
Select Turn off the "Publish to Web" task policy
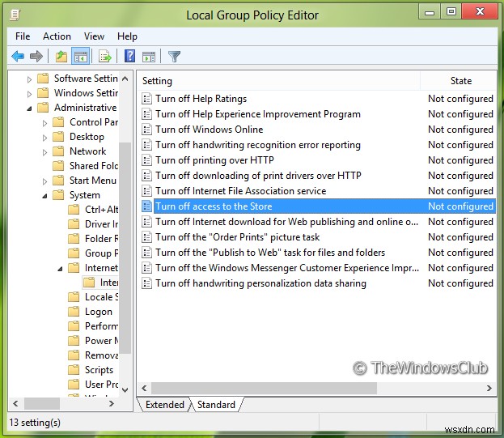pyautogui.click(x=270, y=253)
